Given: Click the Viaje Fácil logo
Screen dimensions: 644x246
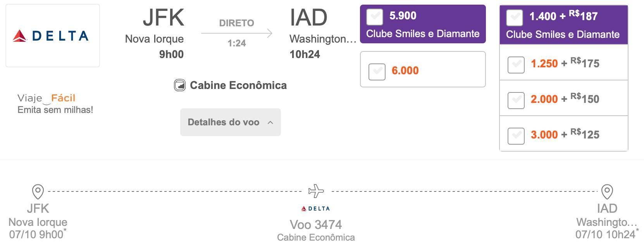Looking at the screenshot, I should pyautogui.click(x=46, y=98).
